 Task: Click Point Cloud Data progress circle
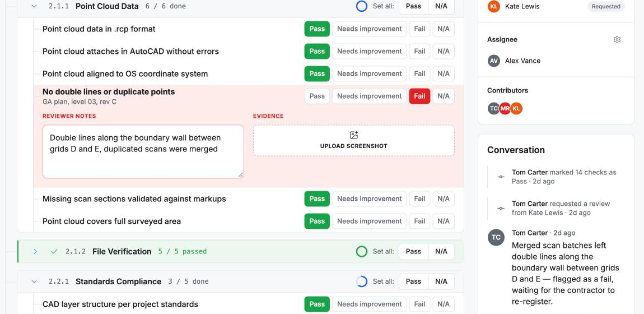[x=361, y=6]
